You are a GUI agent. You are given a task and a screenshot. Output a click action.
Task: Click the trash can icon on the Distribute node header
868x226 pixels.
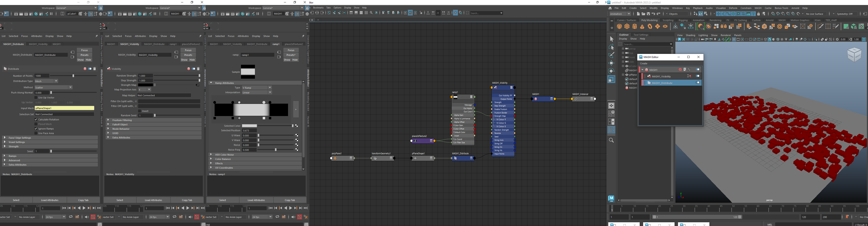tap(95, 69)
